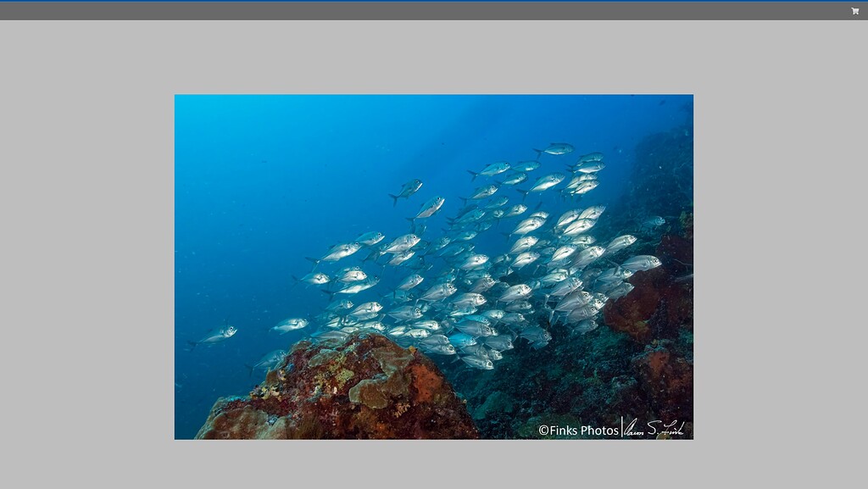Click the gray area above the photo

(433, 57)
